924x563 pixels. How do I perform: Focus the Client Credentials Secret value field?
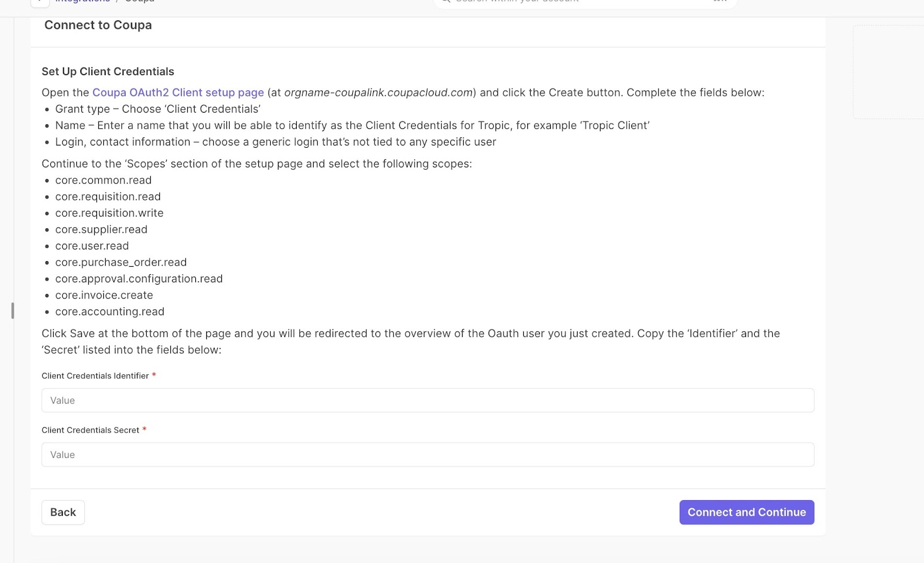tap(427, 454)
